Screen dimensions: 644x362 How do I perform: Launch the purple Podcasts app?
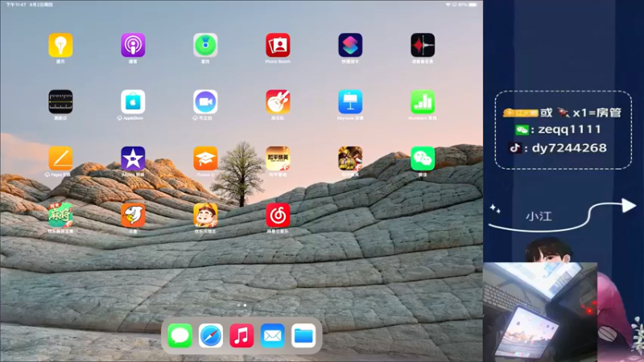tap(133, 45)
